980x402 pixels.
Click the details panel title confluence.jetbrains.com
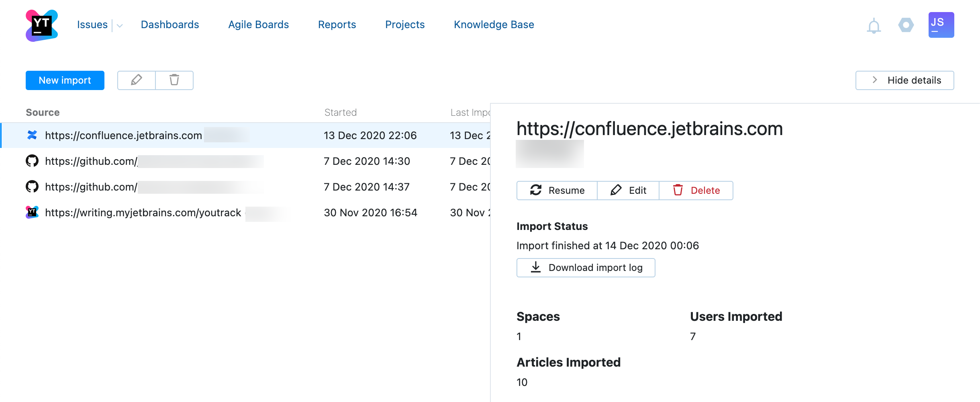(649, 129)
